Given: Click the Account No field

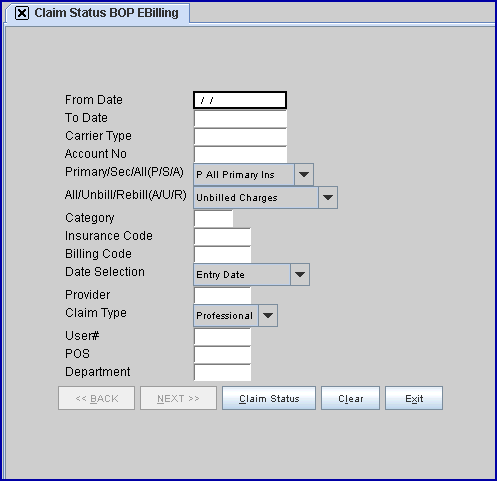Looking at the screenshot, I should [x=240, y=154].
